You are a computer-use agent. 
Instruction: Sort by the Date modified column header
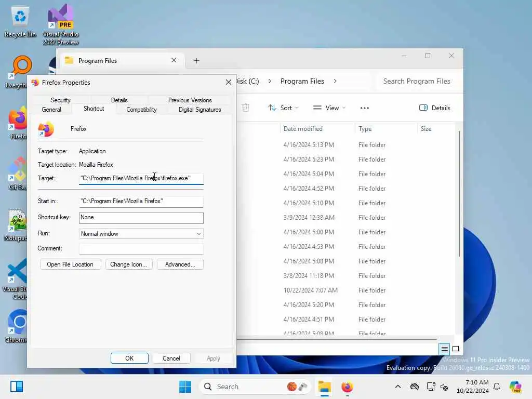click(x=317, y=129)
